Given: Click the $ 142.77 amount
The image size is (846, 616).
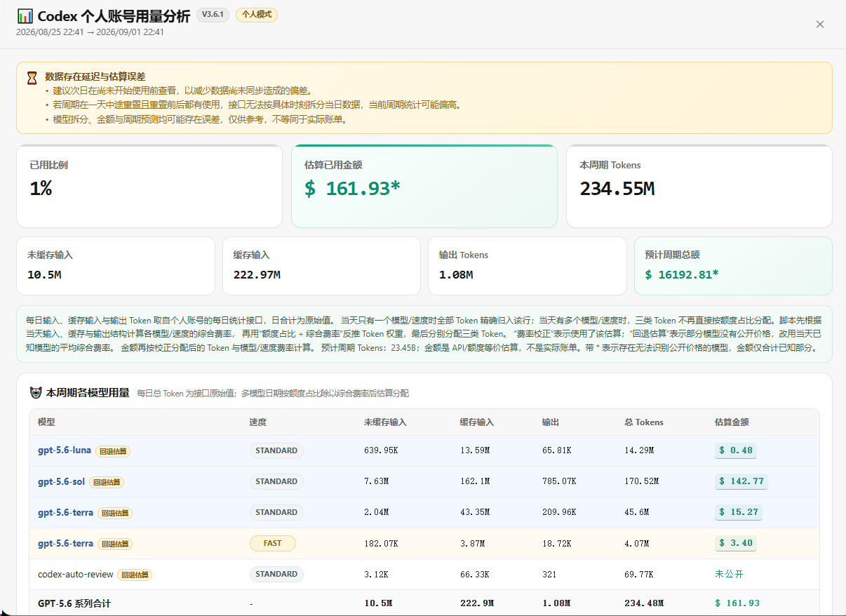Looking at the screenshot, I should pos(741,481).
